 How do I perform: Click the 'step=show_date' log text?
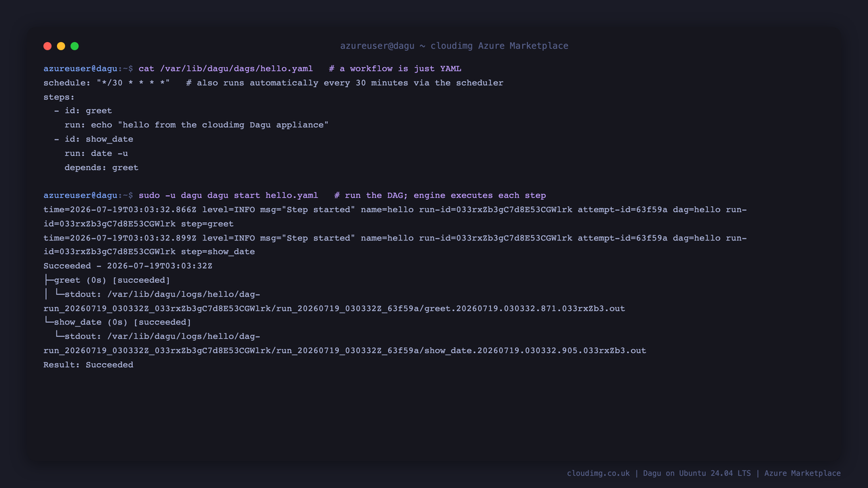tap(218, 251)
